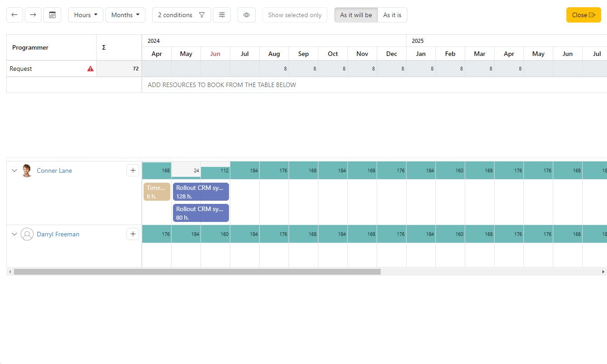Switch to As it will be view
607x364 pixels.
tap(356, 15)
